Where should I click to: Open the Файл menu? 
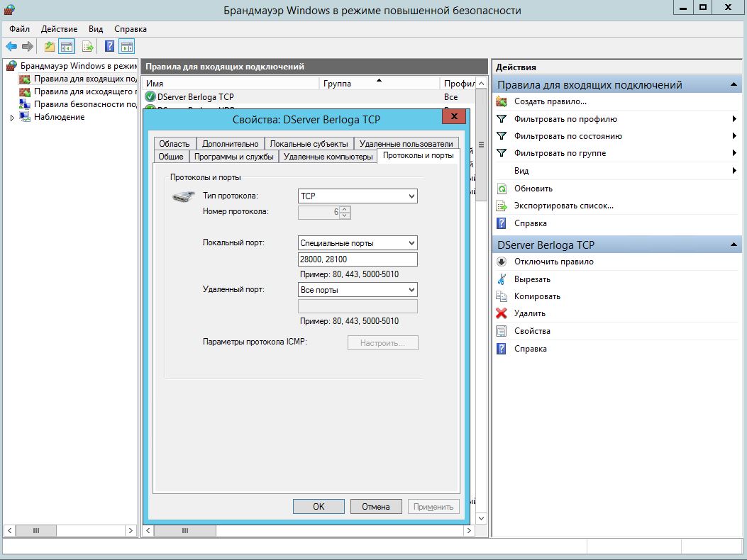20,29
